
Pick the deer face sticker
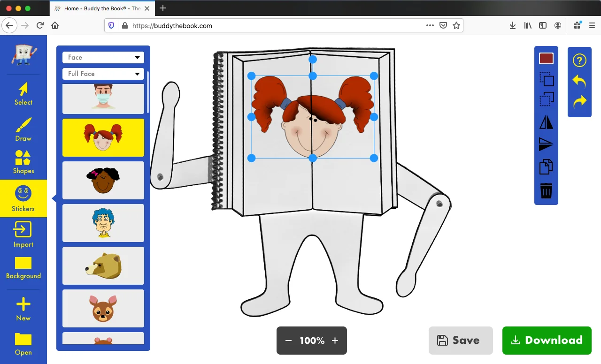[x=103, y=308]
